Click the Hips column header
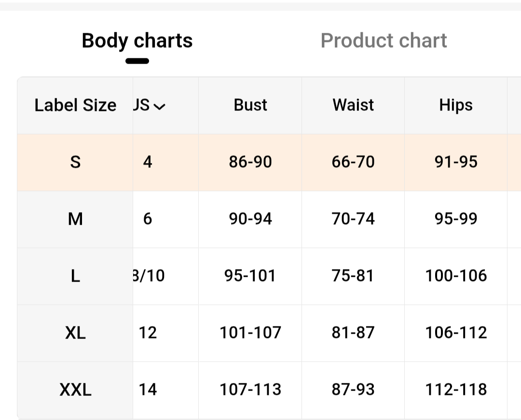This screenshot has height=420, width=521. pos(455,105)
